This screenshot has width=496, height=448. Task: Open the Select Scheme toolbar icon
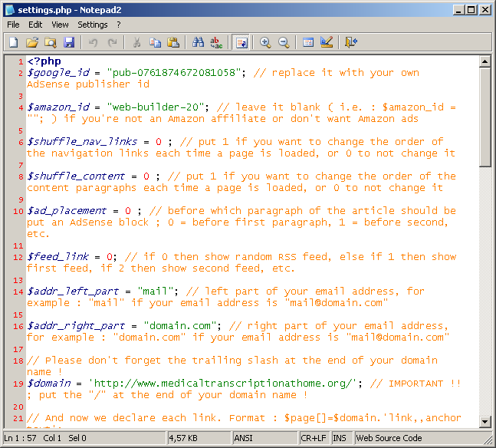point(308,42)
